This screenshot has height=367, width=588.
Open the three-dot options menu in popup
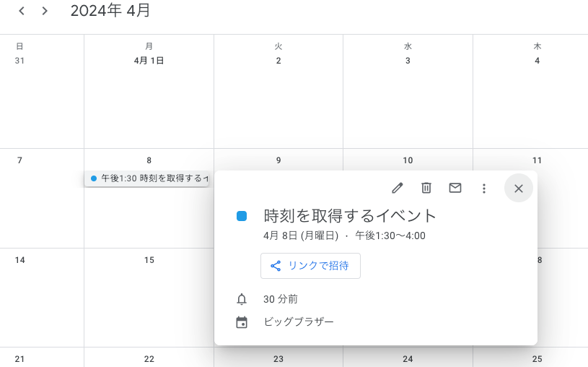[x=484, y=188]
